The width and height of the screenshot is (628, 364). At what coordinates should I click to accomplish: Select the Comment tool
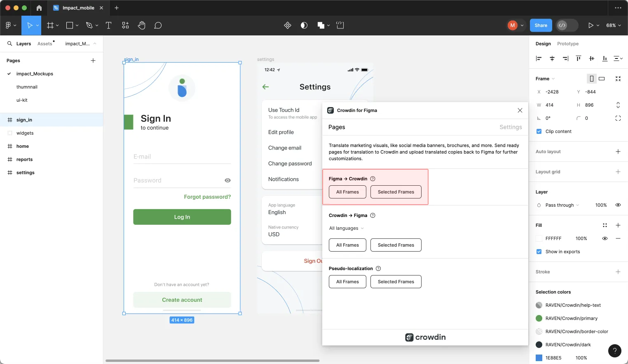click(158, 26)
